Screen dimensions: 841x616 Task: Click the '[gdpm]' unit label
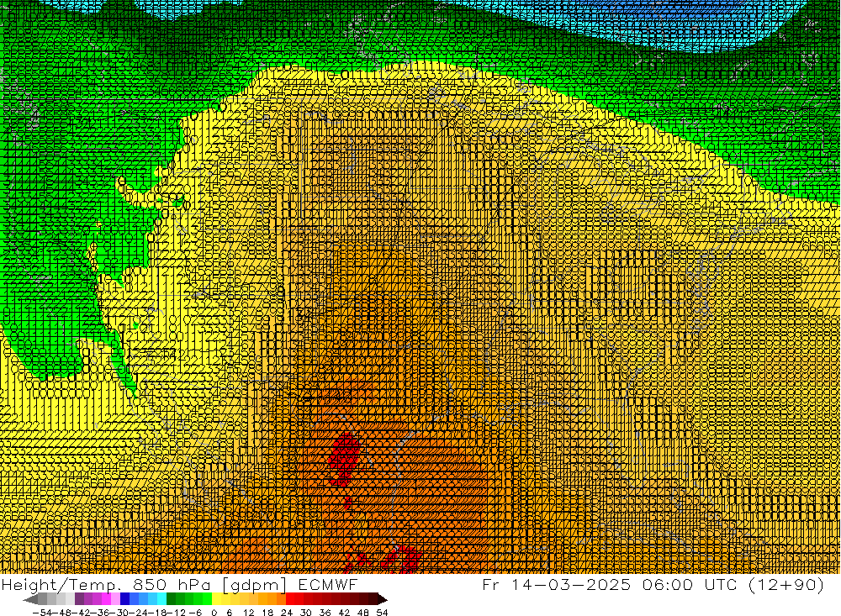pyautogui.click(x=255, y=585)
